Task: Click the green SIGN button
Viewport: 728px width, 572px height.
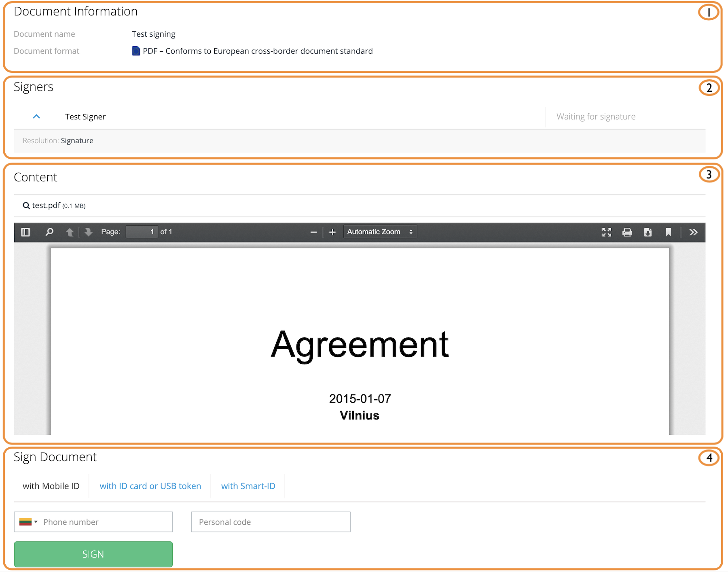Action: click(93, 554)
